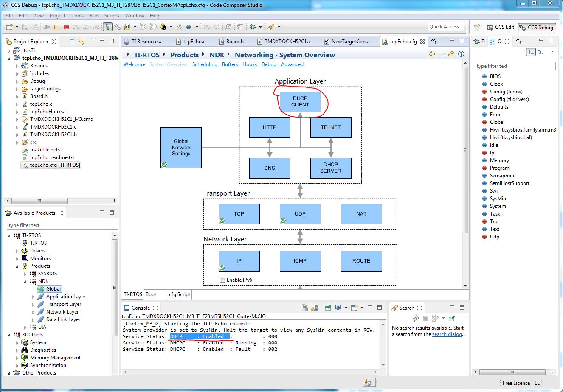Click the ROUTE module block
The height and width of the screenshot is (392, 563).
click(x=361, y=261)
